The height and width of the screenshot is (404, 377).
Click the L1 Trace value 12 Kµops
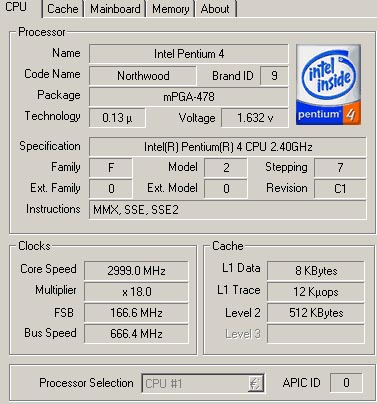point(316,292)
